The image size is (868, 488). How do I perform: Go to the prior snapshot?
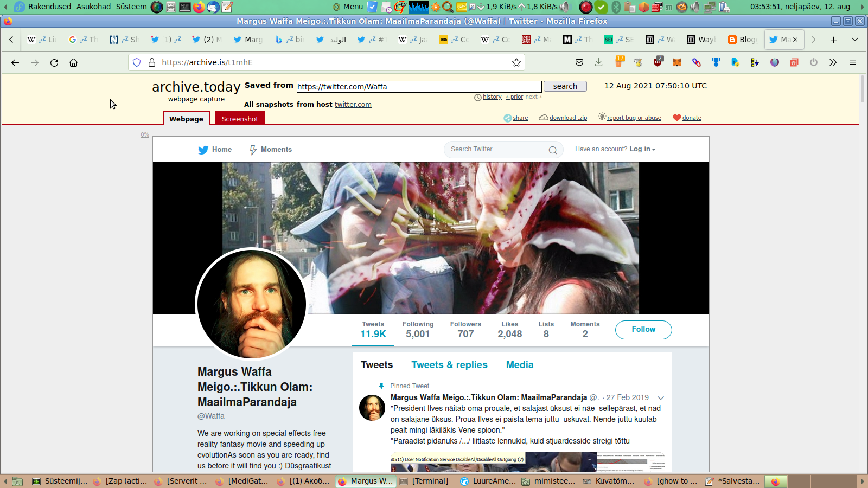(x=515, y=97)
